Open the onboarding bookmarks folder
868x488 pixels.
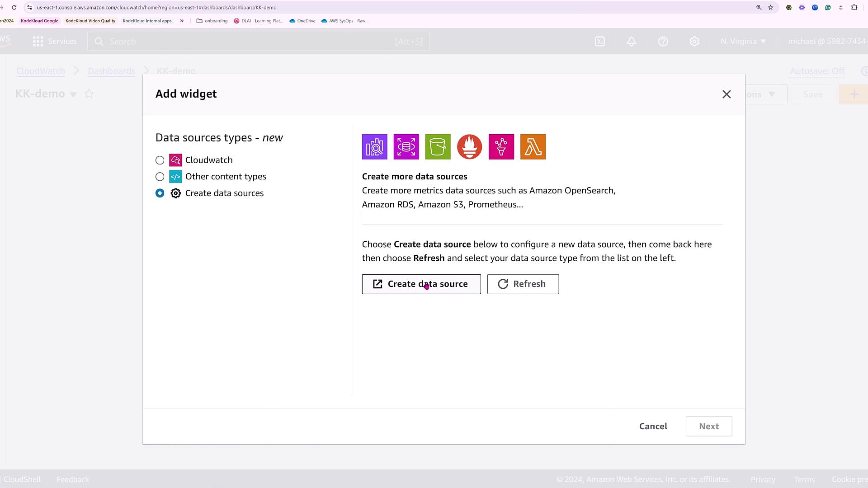[x=212, y=21]
